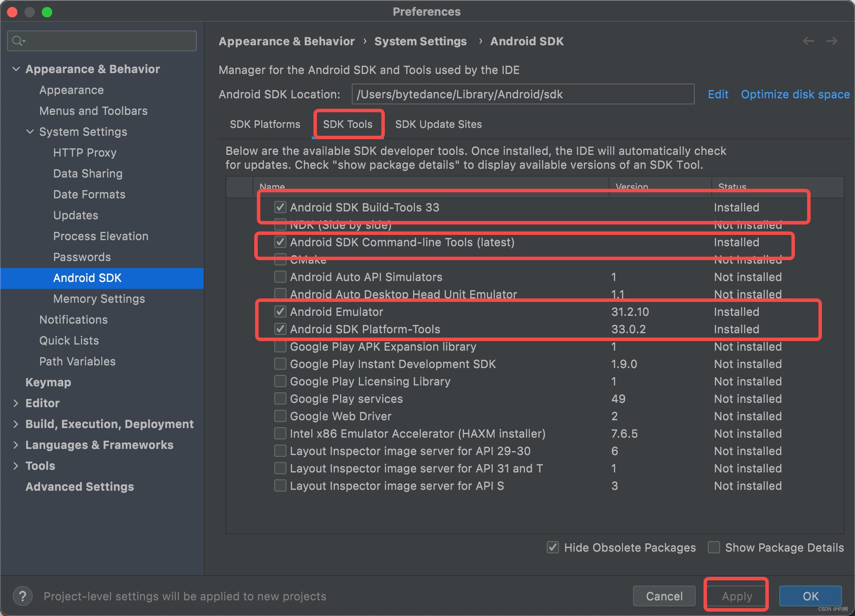Click the Android SDK Location path field
The image size is (855, 616).
tap(522, 94)
